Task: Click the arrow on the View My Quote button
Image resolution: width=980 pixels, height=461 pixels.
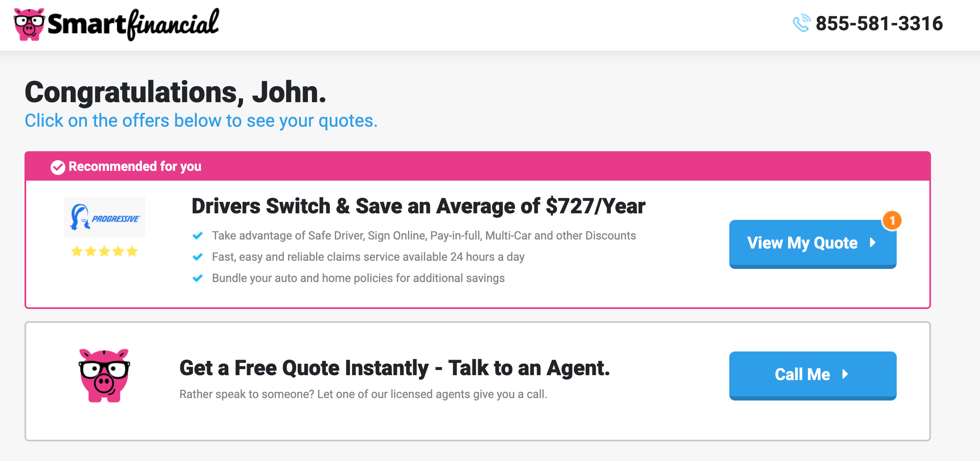Action: tap(873, 243)
